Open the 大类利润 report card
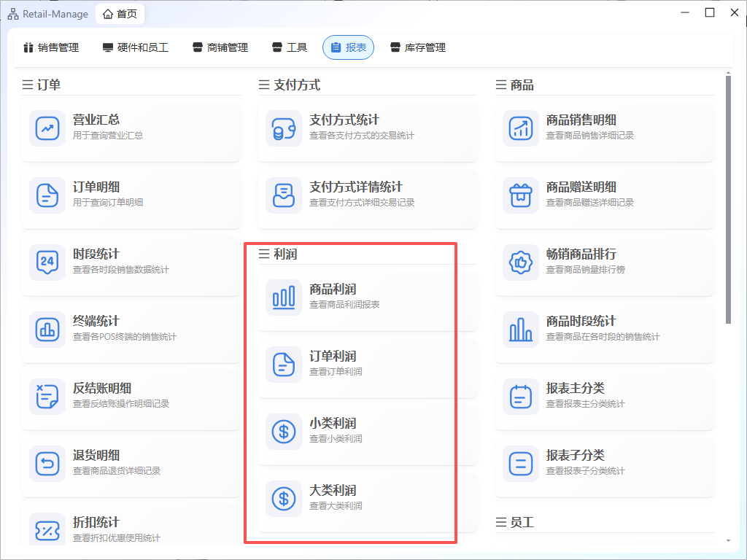This screenshot has height=560, width=747. tap(368, 497)
